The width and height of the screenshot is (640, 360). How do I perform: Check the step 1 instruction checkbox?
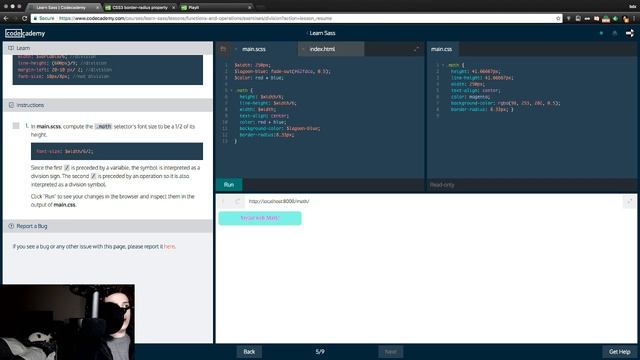pos(16,126)
